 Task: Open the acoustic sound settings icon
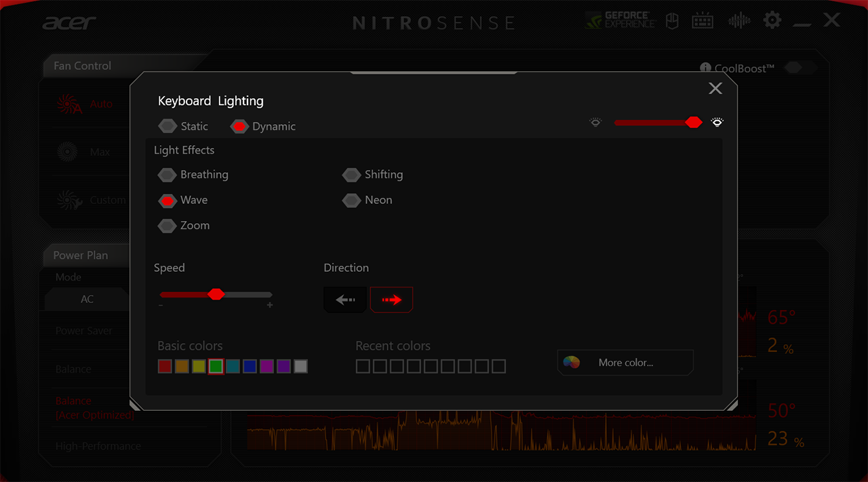(x=739, y=20)
